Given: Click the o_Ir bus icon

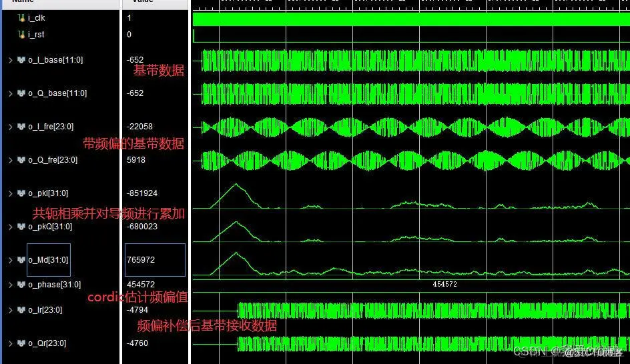Looking at the screenshot, I should [x=21, y=310].
